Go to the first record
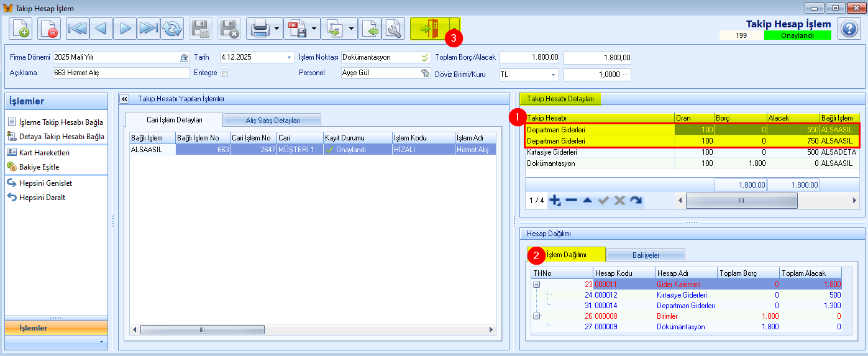The image size is (868, 356). [x=78, y=29]
